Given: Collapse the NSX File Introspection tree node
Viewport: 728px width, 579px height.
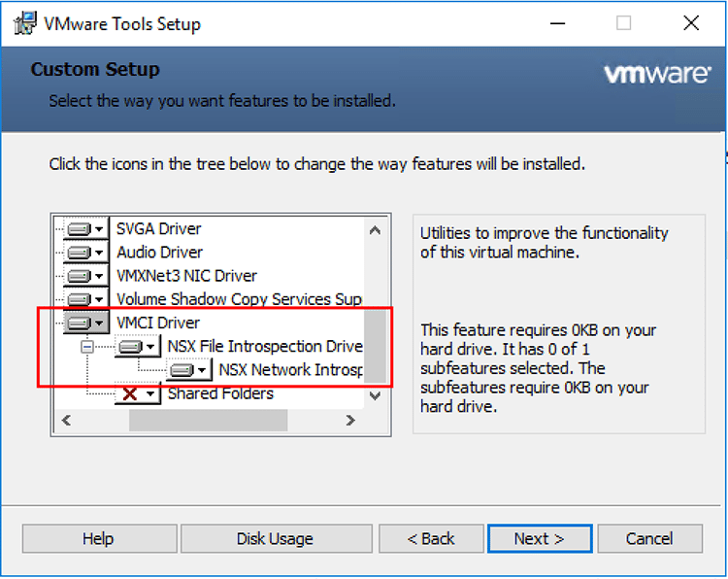Looking at the screenshot, I should point(87,347).
